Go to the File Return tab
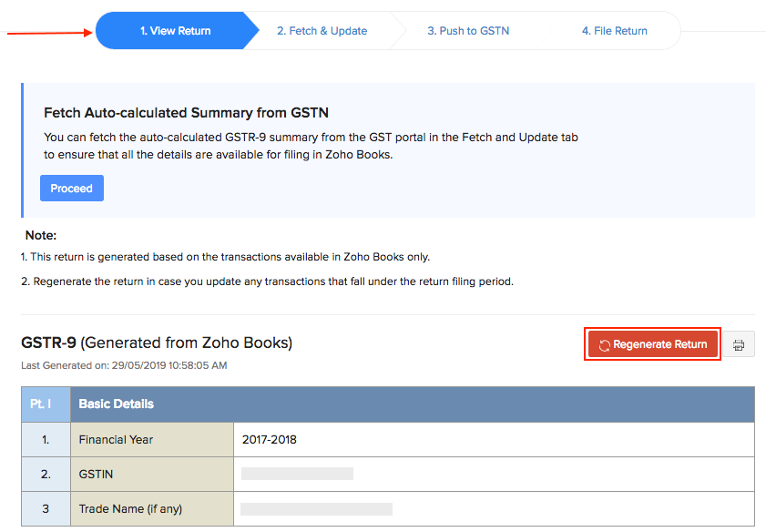766x532 pixels. 614,30
